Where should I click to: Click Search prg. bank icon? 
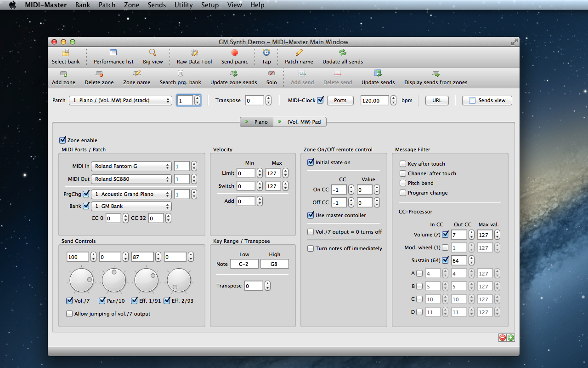point(181,74)
